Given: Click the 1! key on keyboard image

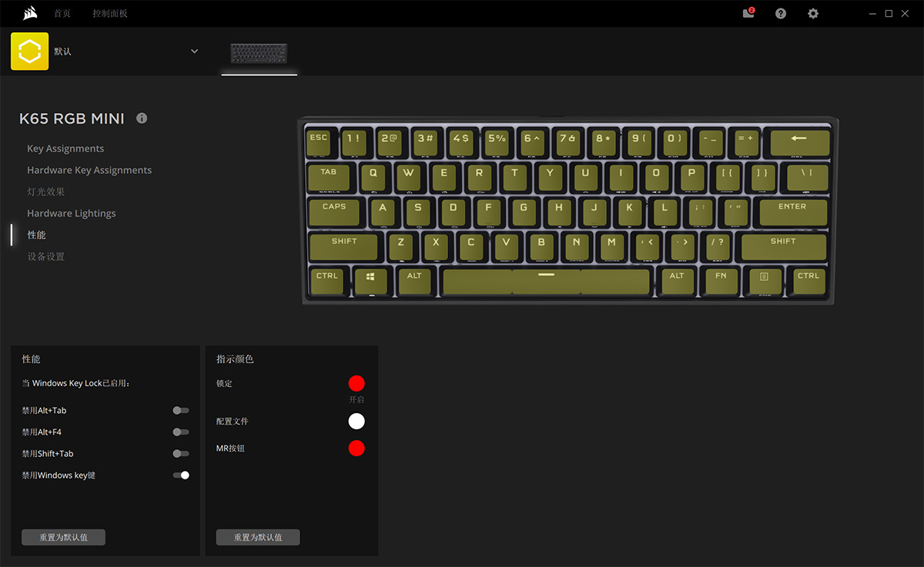Looking at the screenshot, I should 353,142.
